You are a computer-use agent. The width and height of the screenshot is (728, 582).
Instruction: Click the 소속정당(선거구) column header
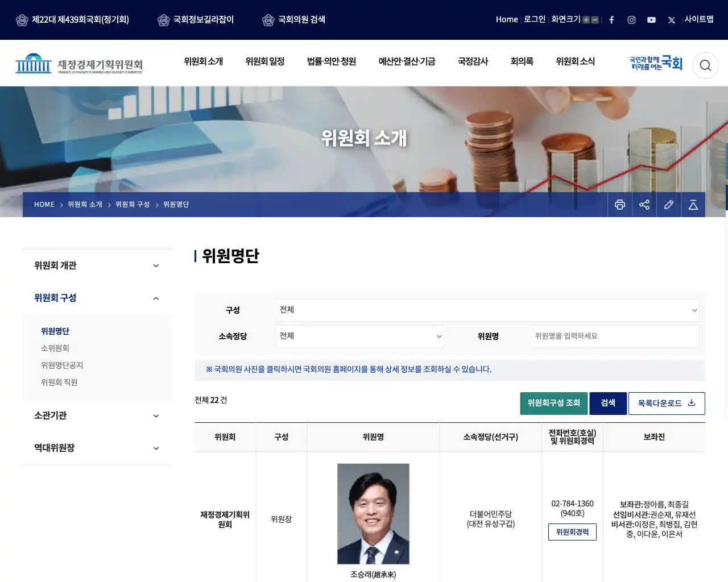click(x=490, y=437)
